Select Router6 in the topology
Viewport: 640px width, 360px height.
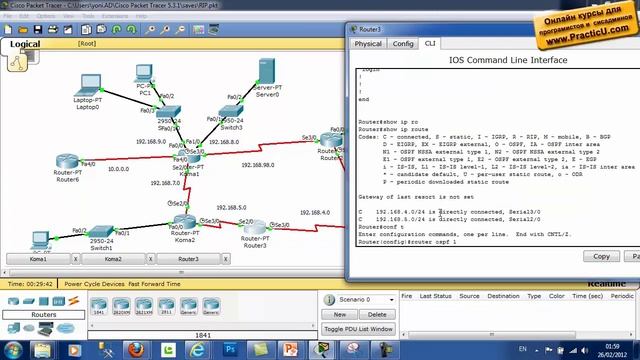pyautogui.click(x=67, y=161)
